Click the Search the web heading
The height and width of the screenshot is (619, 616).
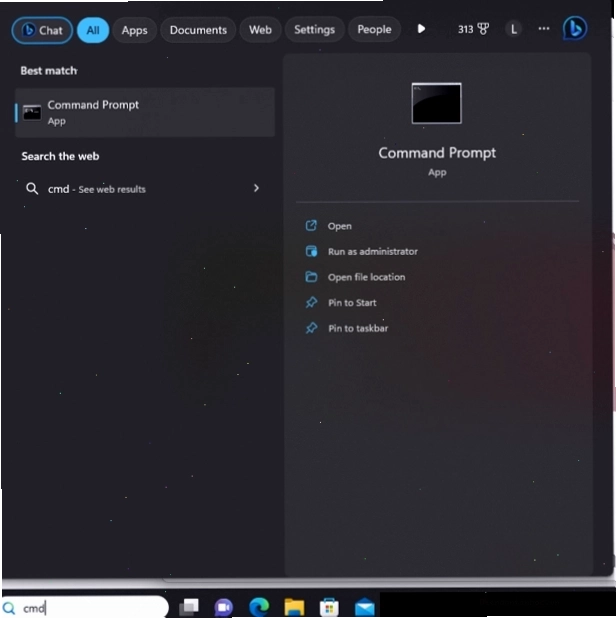click(60, 156)
